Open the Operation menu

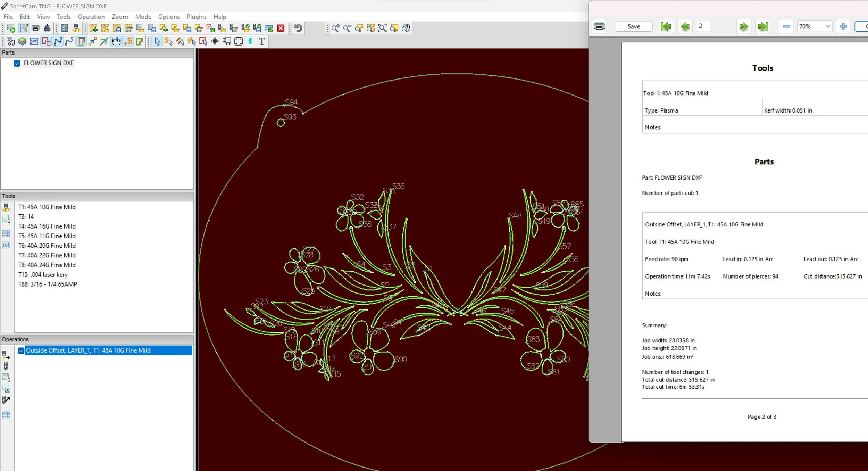(x=91, y=17)
